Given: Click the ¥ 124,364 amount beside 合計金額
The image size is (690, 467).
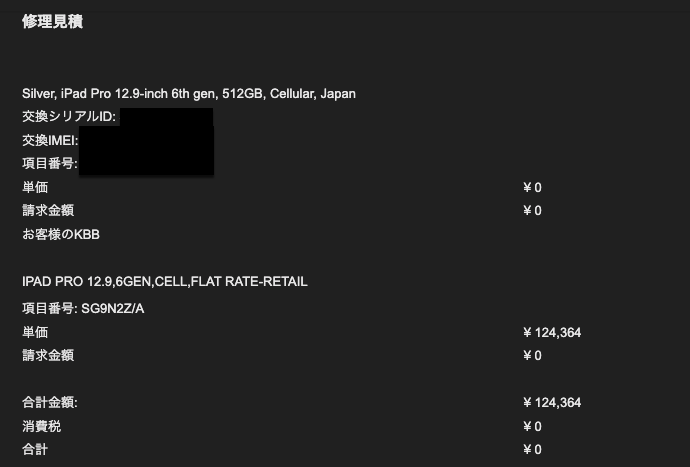Looking at the screenshot, I should click(551, 403).
